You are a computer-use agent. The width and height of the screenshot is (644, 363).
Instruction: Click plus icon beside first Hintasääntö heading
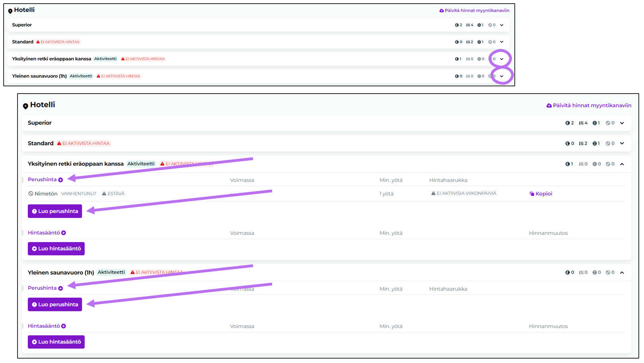coord(64,233)
